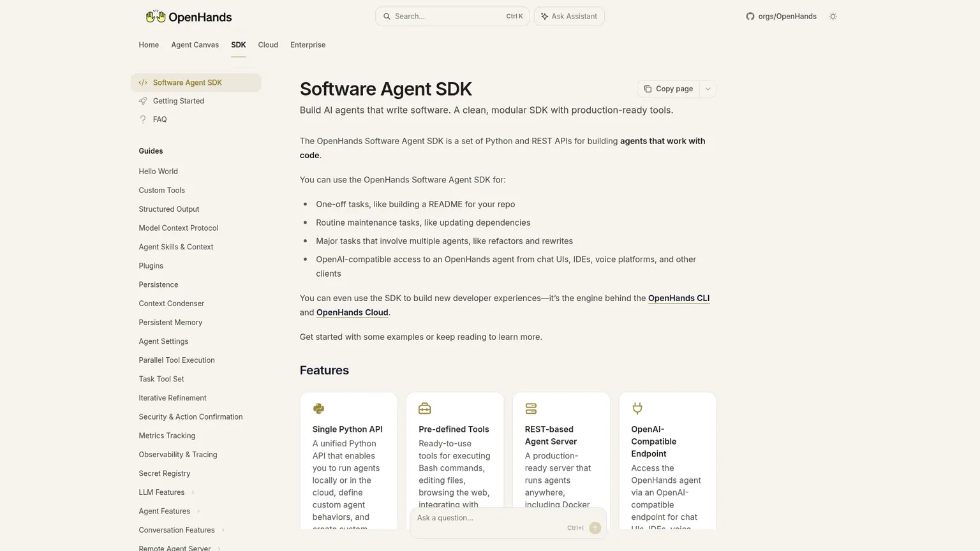
Task: Click the Python icon on Single Python API
Action: coord(318,408)
